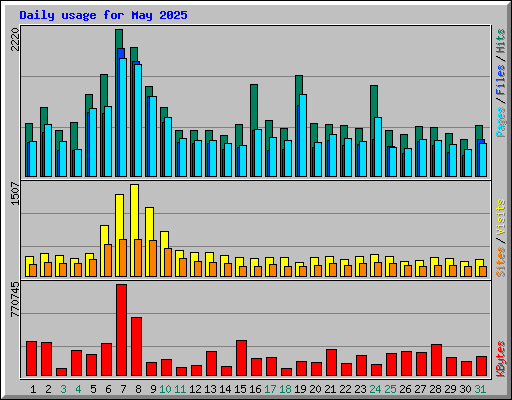Click the day 30 axis label
The height and width of the screenshot is (400, 512).
[465, 389]
